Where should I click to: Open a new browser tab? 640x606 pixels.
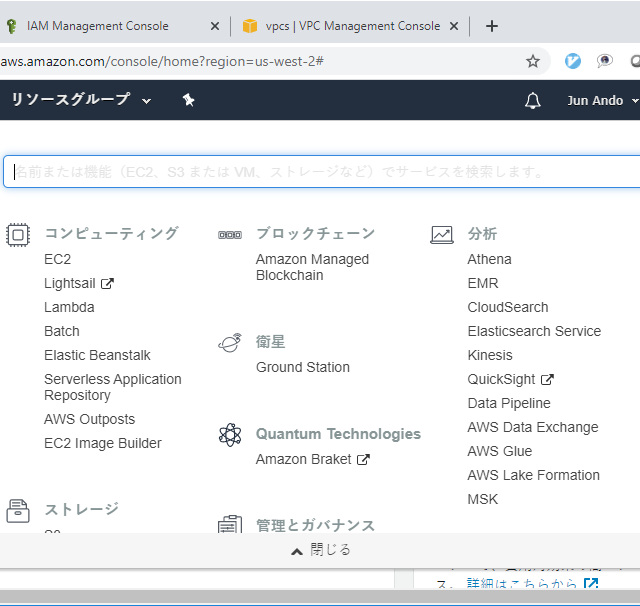[491, 26]
